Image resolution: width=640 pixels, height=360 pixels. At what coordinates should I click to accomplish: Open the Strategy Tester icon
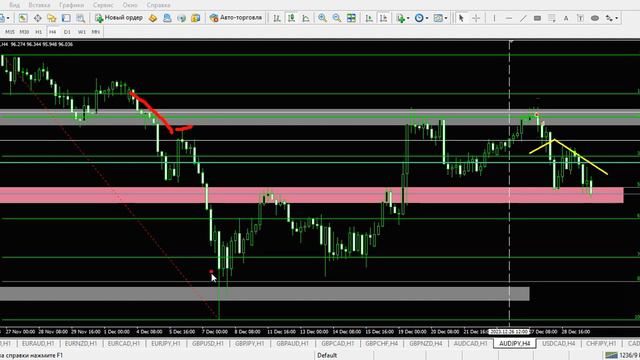point(81,18)
